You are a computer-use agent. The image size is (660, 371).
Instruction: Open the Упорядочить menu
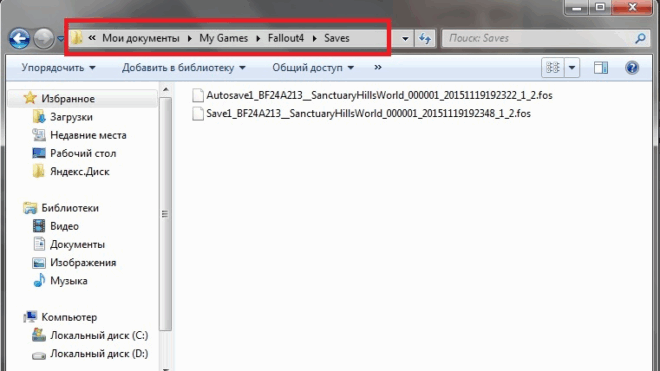coord(59,68)
